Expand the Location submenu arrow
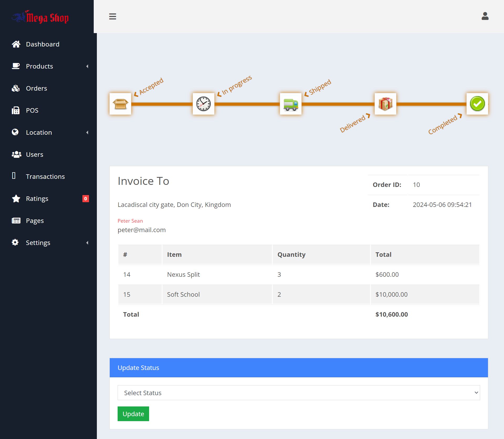 [87, 133]
